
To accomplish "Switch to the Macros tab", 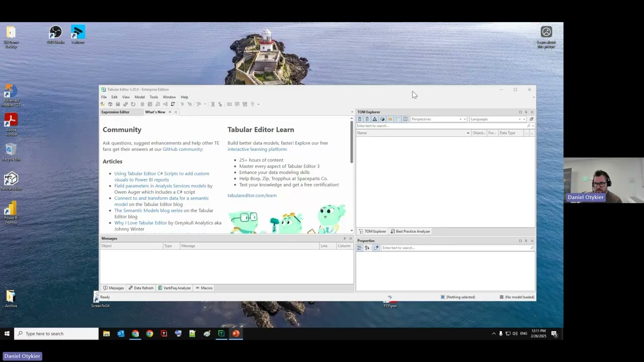I will coord(204,288).
